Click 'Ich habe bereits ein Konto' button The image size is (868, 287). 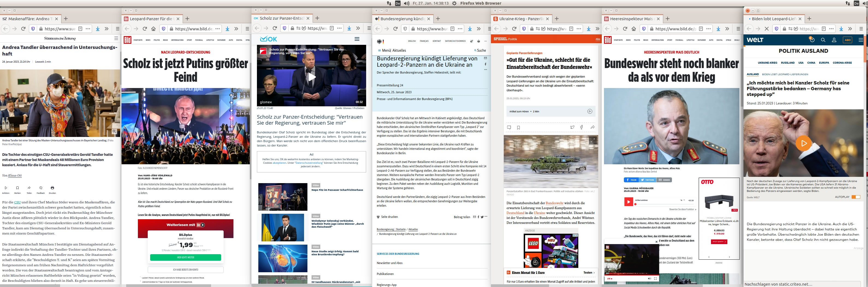186,270
